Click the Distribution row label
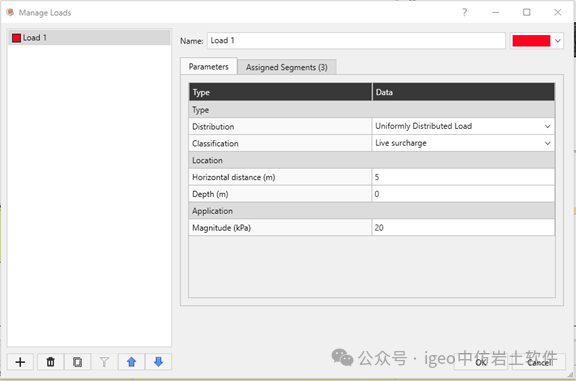576x381 pixels. [213, 127]
